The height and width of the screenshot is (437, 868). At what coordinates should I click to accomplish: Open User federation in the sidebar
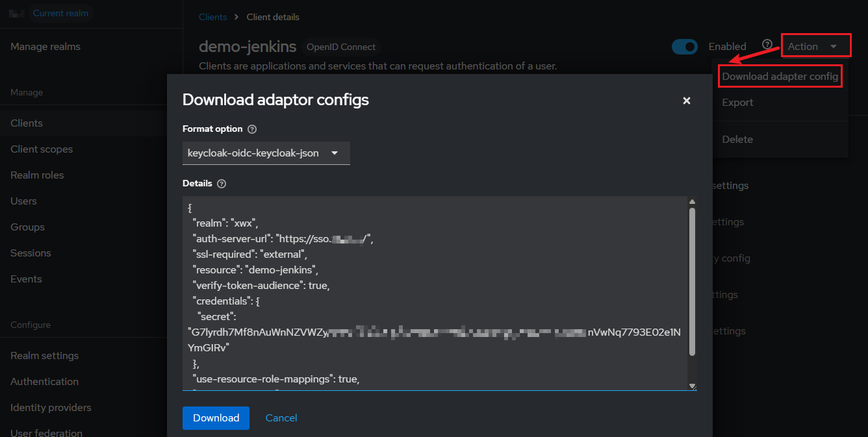tap(46, 432)
